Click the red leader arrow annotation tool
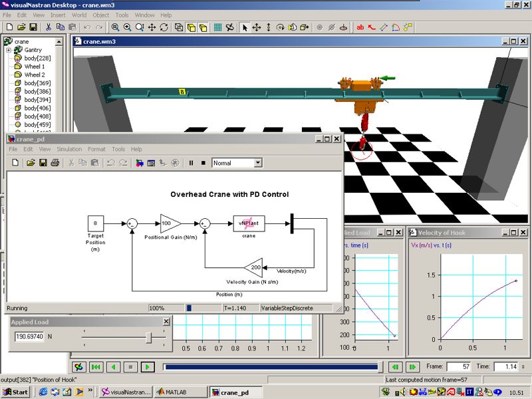 coord(372,27)
